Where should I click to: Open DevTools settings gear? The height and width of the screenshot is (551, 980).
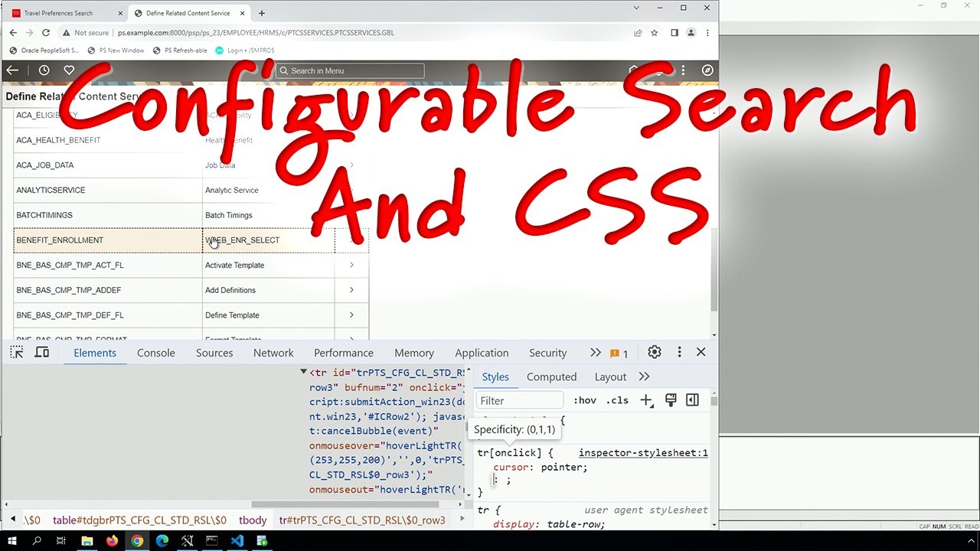point(654,352)
